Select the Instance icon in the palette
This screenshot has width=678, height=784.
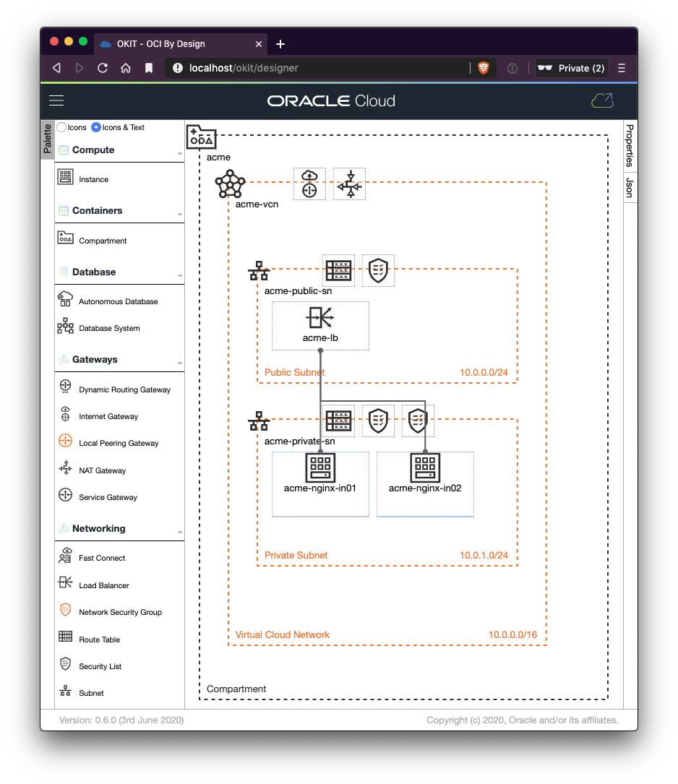pos(64,176)
